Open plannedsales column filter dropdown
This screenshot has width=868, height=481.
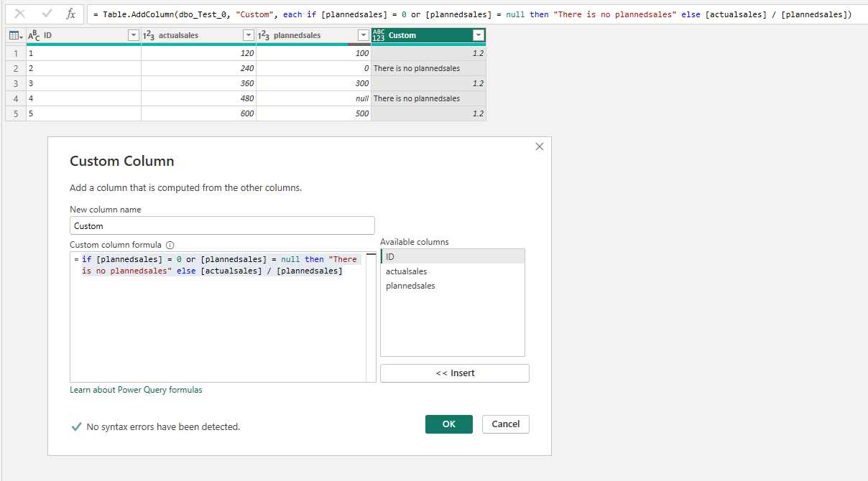coord(363,35)
